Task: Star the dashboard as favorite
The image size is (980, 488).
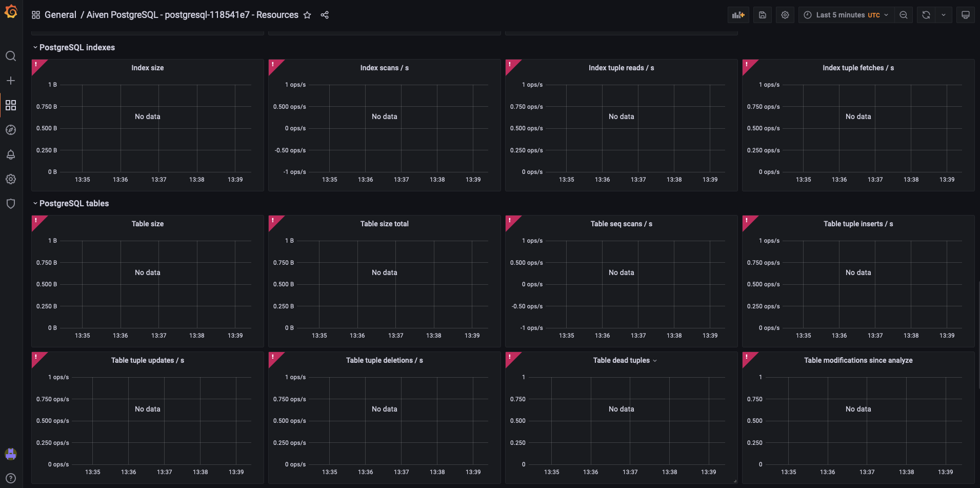Action: 307,15
